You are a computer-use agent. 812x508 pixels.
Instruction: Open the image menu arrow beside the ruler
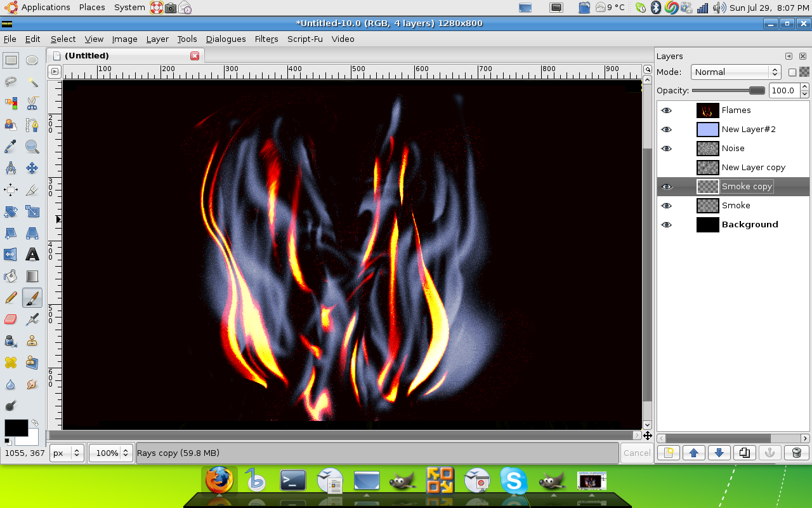click(x=55, y=72)
